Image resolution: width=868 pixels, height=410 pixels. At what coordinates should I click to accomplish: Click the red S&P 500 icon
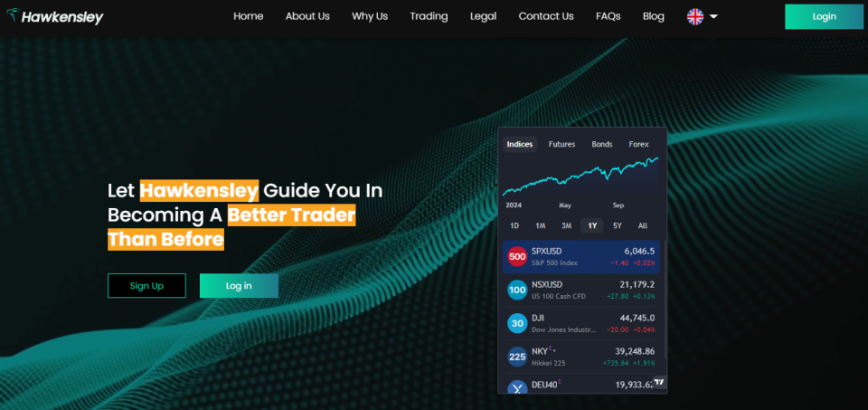(x=517, y=256)
